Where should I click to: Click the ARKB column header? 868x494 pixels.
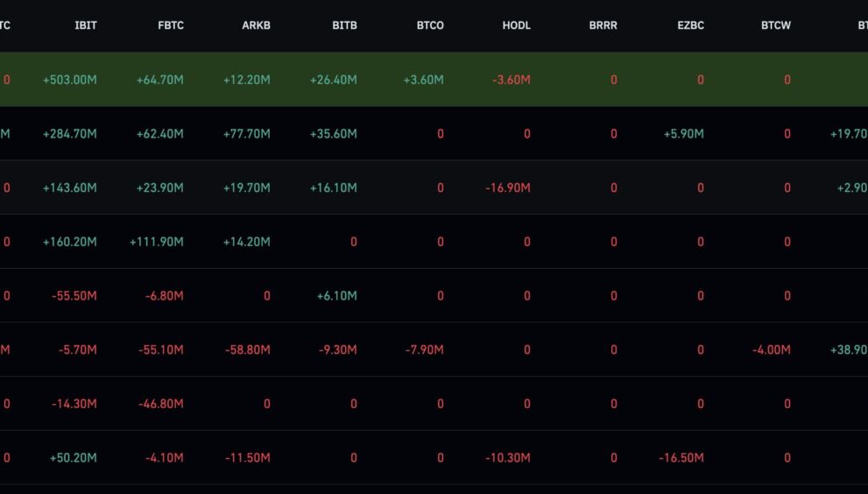tap(257, 25)
